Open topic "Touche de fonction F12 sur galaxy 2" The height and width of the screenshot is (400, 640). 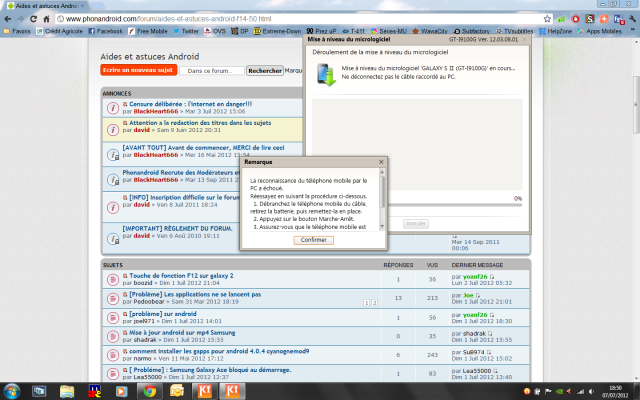tap(181, 275)
